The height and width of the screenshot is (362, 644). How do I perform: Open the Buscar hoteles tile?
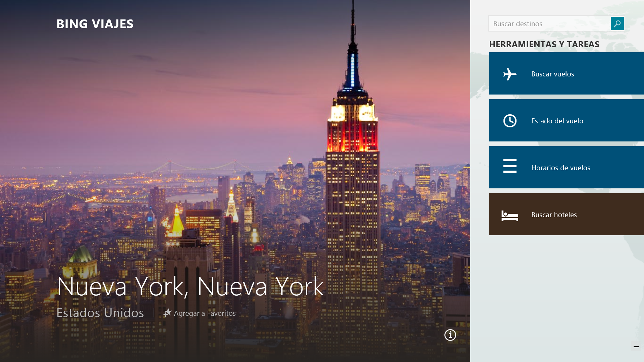coord(567,214)
